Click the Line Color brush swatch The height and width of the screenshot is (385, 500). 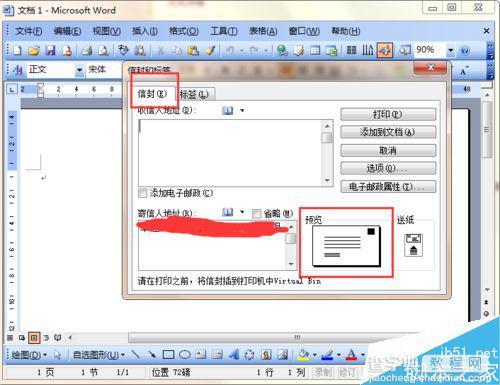click(x=328, y=355)
